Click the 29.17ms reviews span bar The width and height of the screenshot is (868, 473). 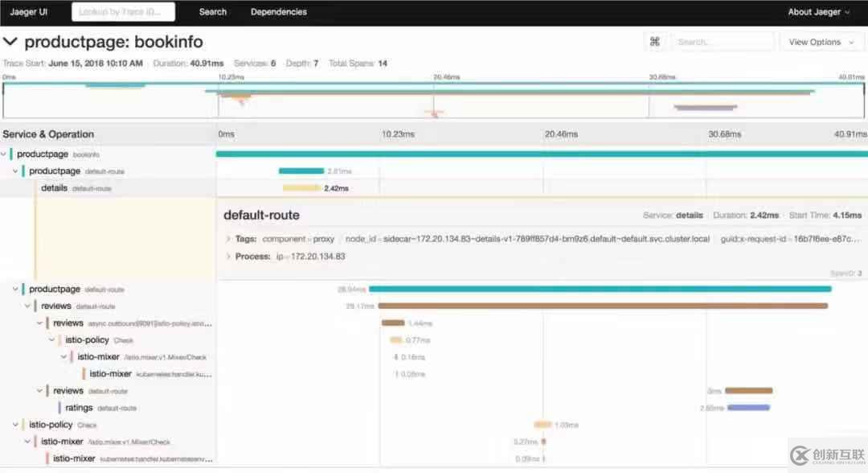(603, 306)
